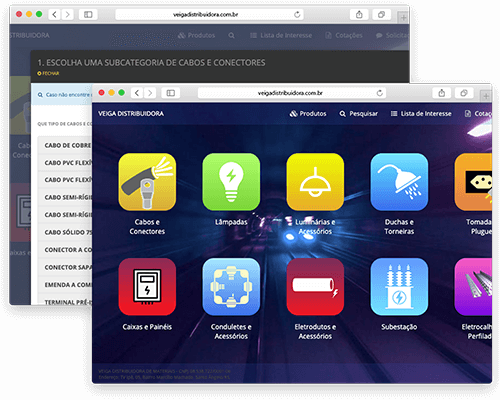
Task: Open the Luminárias e Acessórios icon
Action: 315,182
